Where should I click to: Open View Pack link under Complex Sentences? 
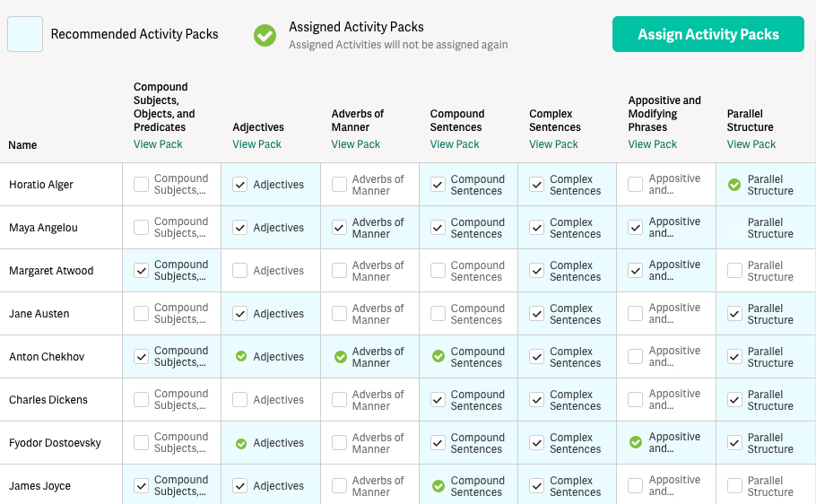tap(553, 144)
